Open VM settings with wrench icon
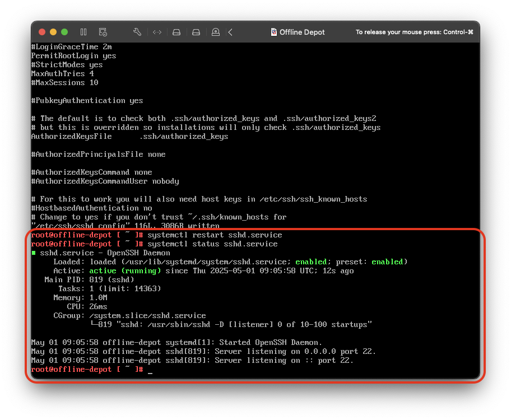Image resolution: width=511 pixels, height=420 pixels. [137, 32]
